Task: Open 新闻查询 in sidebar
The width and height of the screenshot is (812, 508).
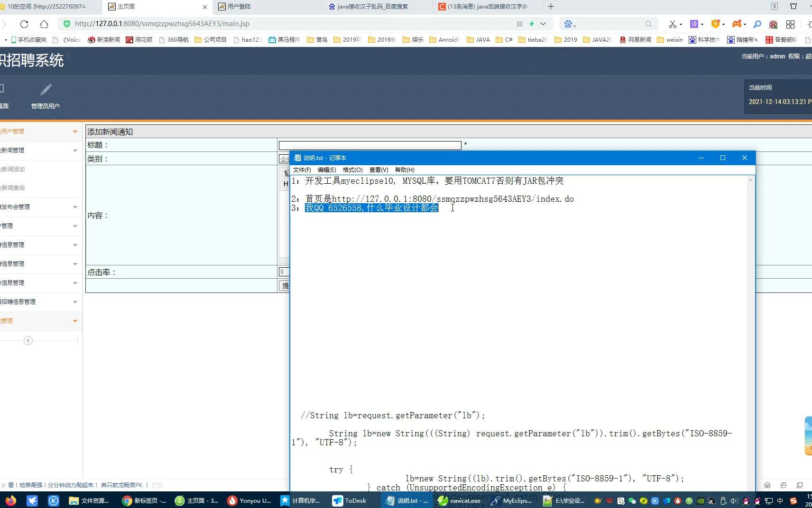Action: click(13, 188)
